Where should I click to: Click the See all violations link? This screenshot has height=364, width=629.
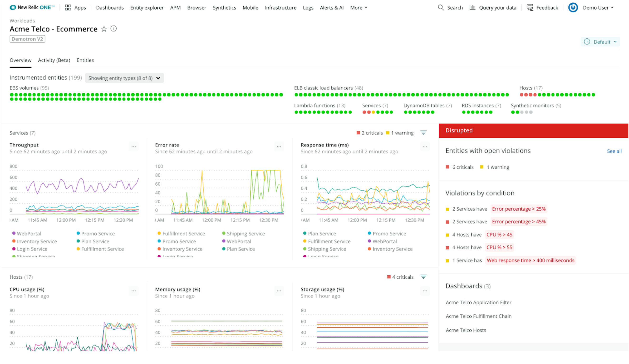click(614, 151)
